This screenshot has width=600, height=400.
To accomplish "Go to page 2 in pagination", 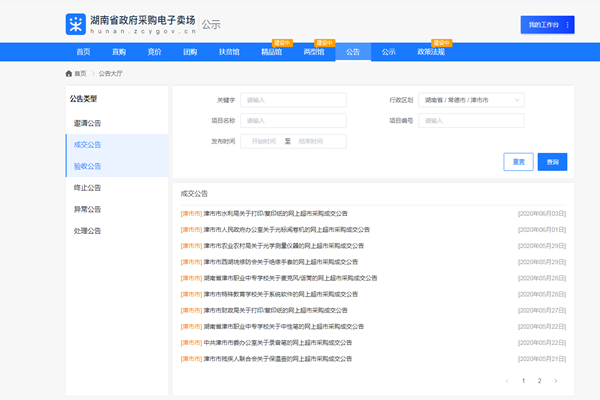I will (x=540, y=381).
